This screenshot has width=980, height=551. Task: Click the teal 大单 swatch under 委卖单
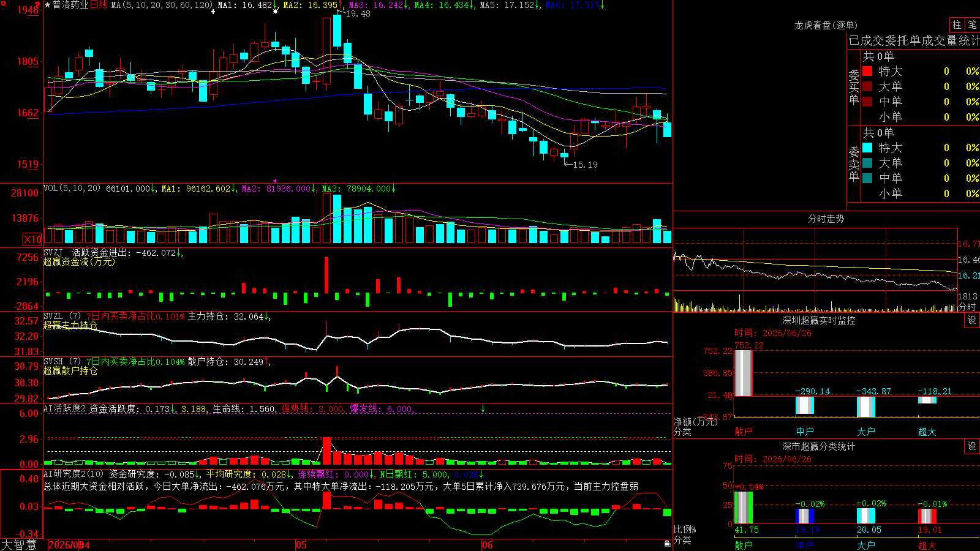867,163
